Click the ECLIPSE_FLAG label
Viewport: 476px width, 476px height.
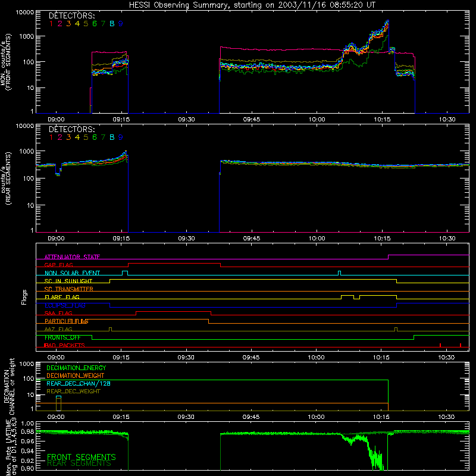(x=65, y=305)
